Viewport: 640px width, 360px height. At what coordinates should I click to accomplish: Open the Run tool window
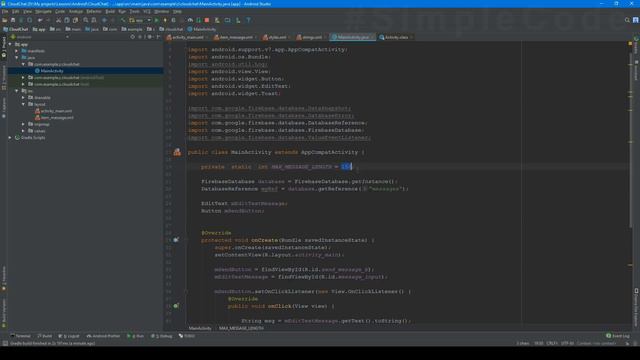pyautogui.click(x=136, y=336)
